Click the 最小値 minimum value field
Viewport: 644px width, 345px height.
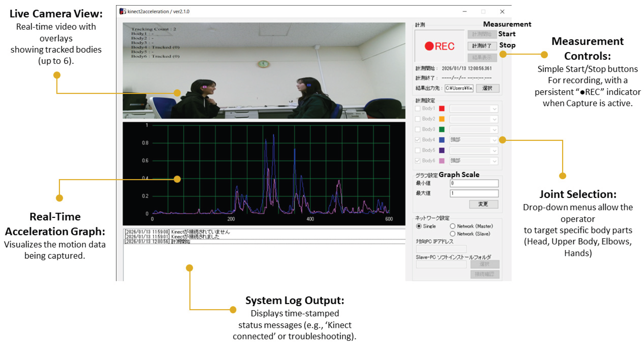(x=474, y=183)
